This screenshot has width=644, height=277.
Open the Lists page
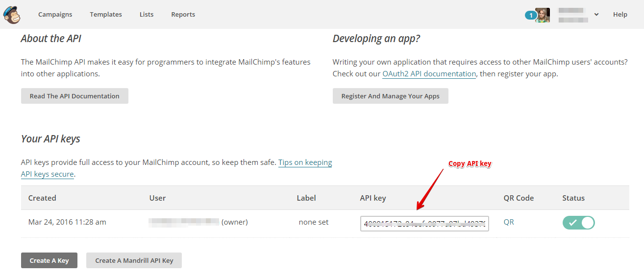click(x=147, y=15)
